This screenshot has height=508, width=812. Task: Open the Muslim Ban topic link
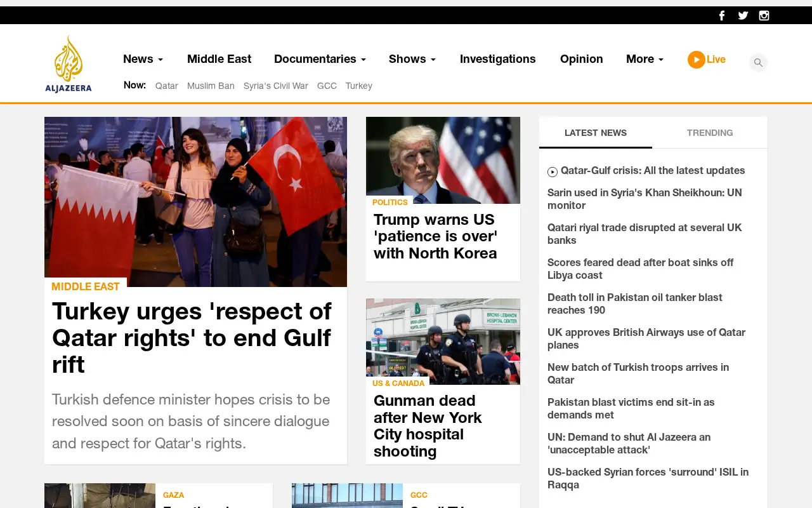click(211, 86)
